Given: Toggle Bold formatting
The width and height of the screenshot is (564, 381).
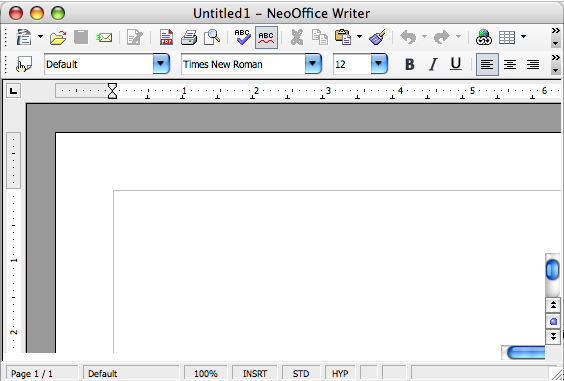Looking at the screenshot, I should 409,64.
